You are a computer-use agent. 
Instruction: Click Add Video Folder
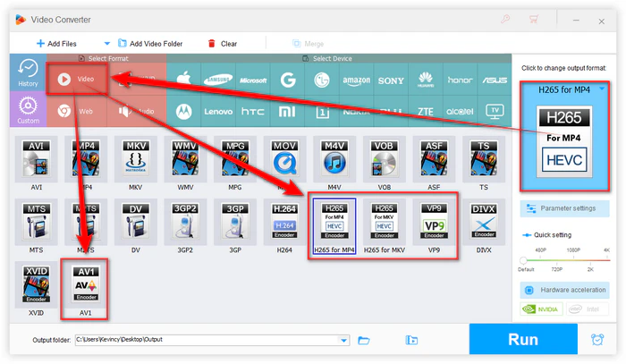click(x=150, y=44)
